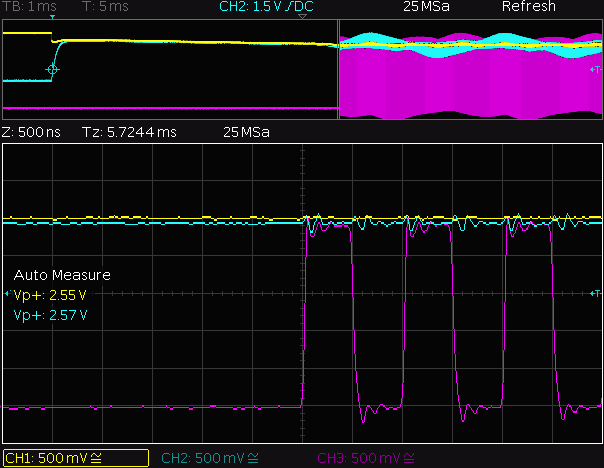This screenshot has width=604, height=468.
Task: Click the Refresh status text
Action: 528,6
